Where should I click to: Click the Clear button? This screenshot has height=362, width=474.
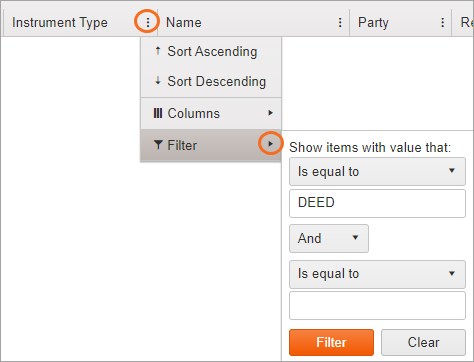423,342
